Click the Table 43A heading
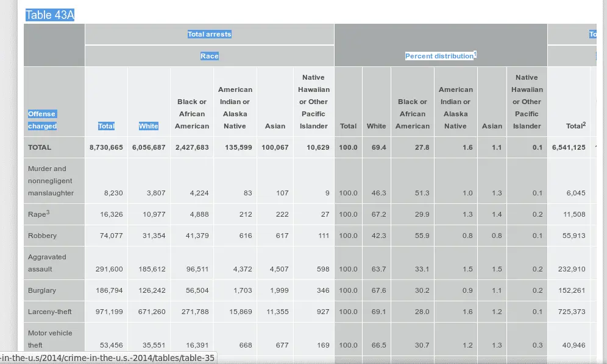The image size is (607, 364). (50, 15)
